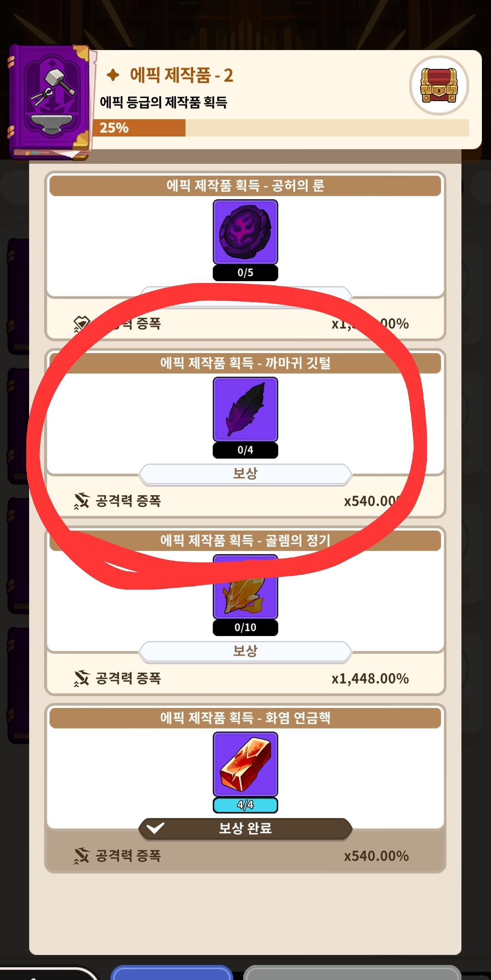Tap the blue button at screen bottom

pyautogui.click(x=172, y=973)
